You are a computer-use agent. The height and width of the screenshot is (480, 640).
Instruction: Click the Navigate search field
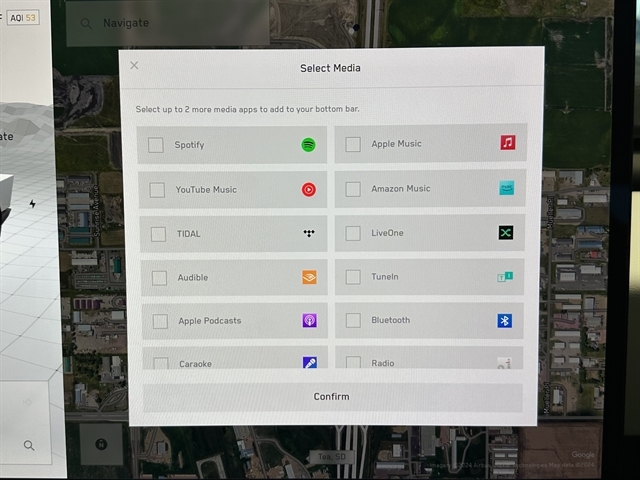click(167, 23)
